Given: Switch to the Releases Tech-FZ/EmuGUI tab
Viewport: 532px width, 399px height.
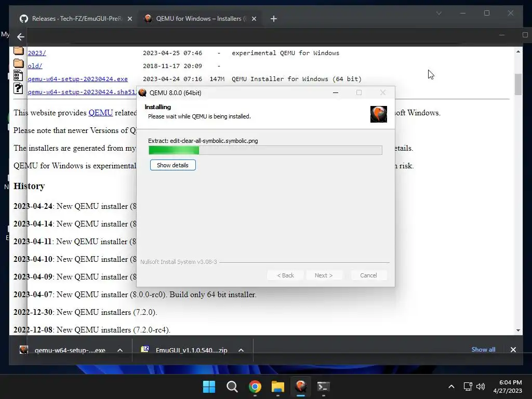Looking at the screenshot, I should (75, 19).
